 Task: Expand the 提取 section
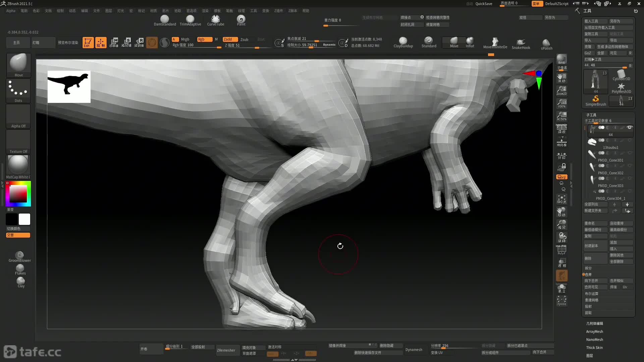pyautogui.click(x=588, y=313)
